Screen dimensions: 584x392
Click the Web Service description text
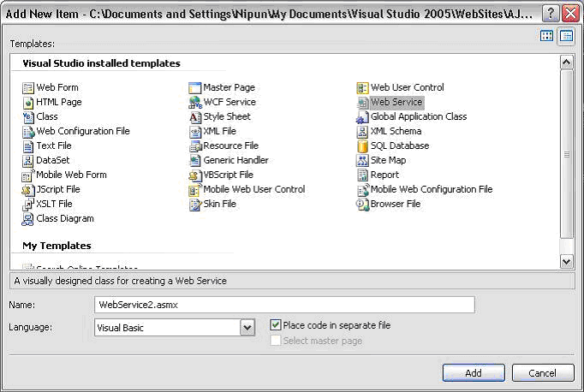tap(120, 281)
